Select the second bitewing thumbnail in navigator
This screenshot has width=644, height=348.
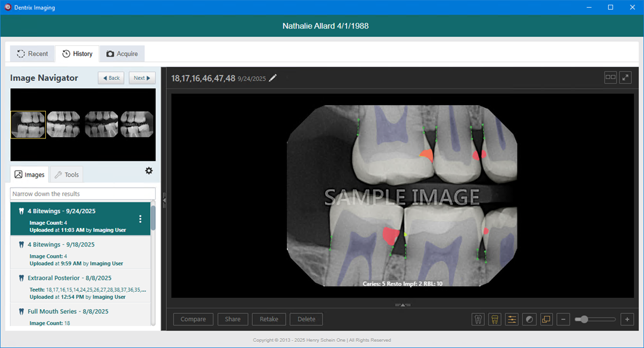64,125
